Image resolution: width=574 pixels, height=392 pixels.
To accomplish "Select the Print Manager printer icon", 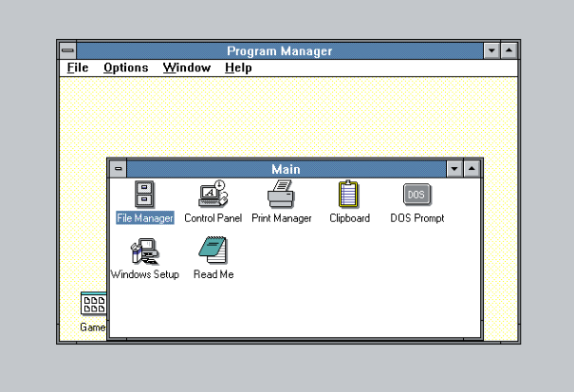I will [x=281, y=194].
